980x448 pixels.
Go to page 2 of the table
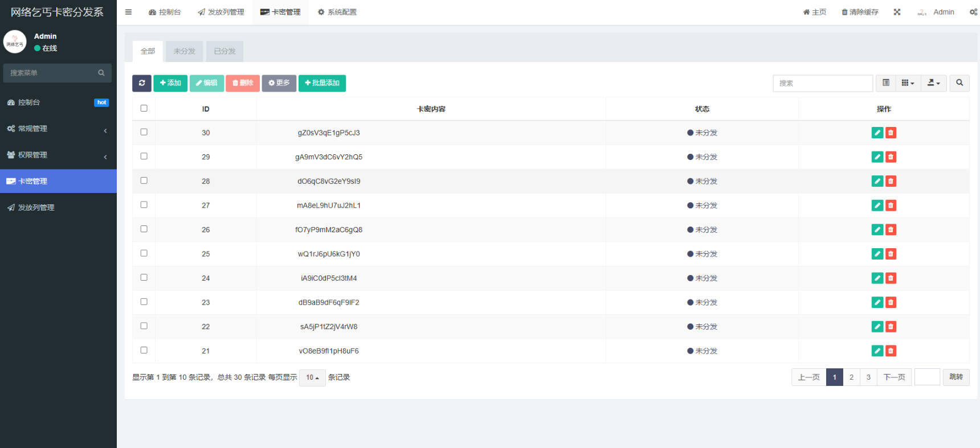pyautogui.click(x=851, y=377)
